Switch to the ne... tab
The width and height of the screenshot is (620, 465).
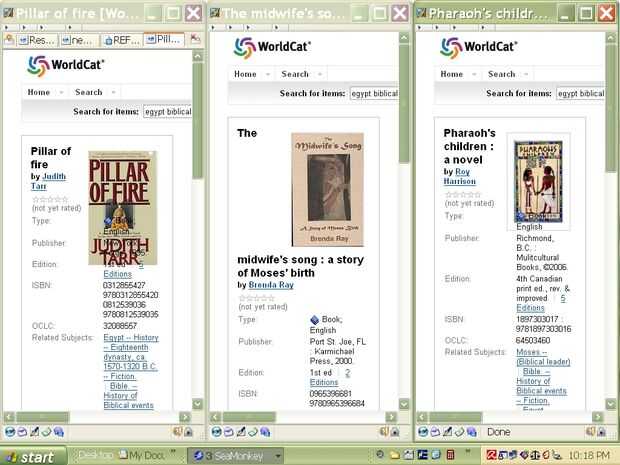[x=79, y=40]
